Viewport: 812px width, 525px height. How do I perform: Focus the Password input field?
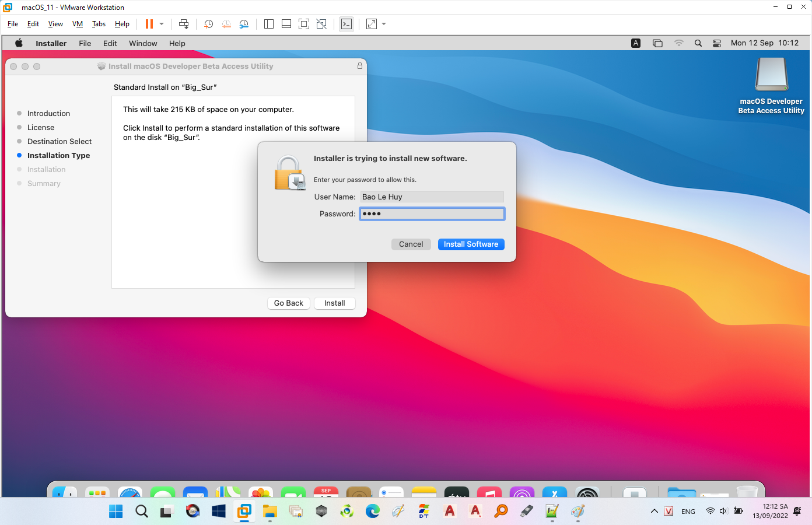tap(432, 214)
